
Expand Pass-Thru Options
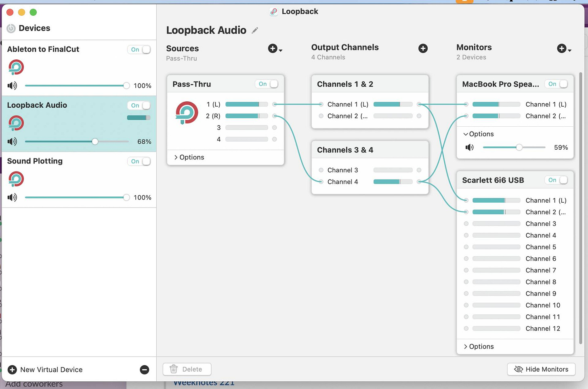tap(189, 157)
